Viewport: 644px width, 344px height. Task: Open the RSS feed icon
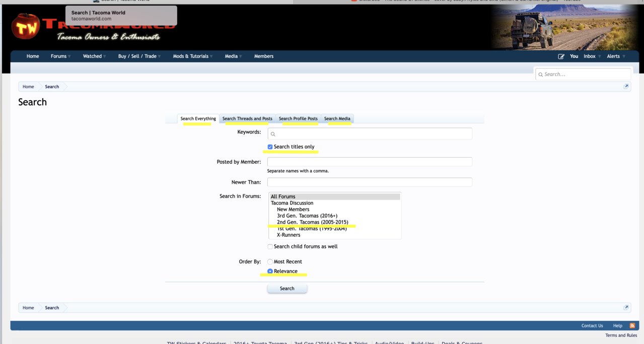pos(632,326)
